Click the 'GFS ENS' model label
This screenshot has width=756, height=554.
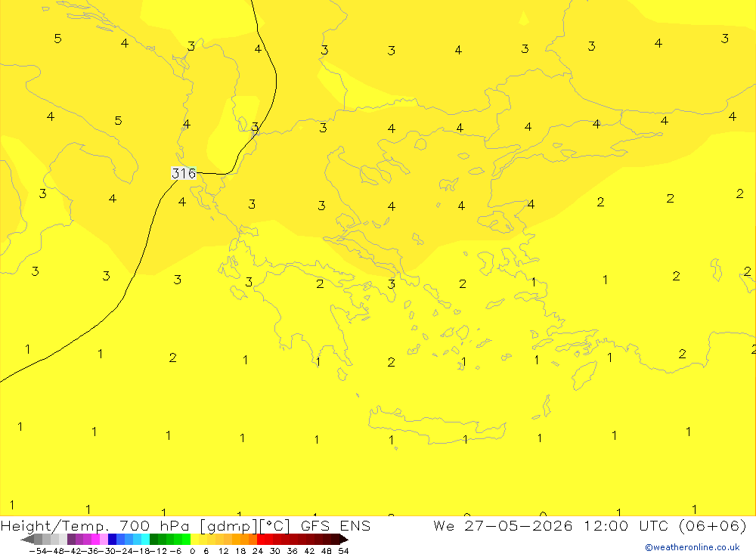tap(336, 525)
